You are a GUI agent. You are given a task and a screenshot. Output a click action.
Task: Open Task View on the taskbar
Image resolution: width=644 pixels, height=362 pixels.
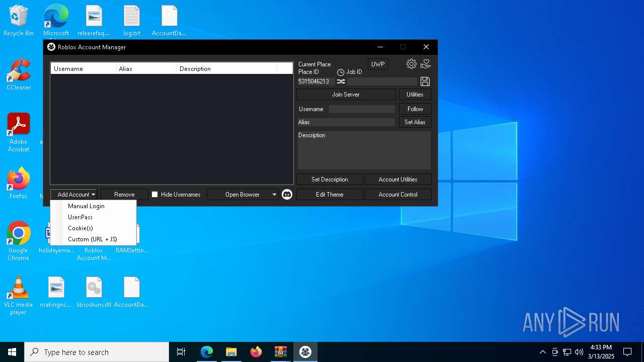(x=181, y=352)
